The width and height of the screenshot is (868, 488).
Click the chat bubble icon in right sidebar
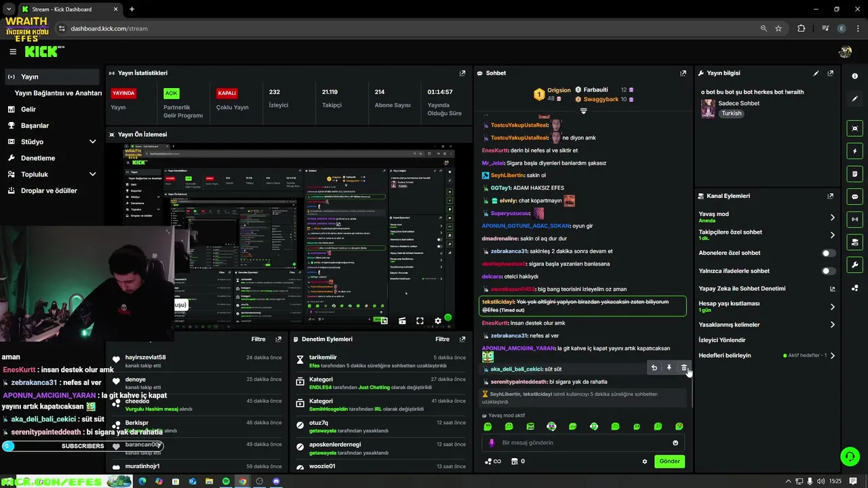pos(855,197)
